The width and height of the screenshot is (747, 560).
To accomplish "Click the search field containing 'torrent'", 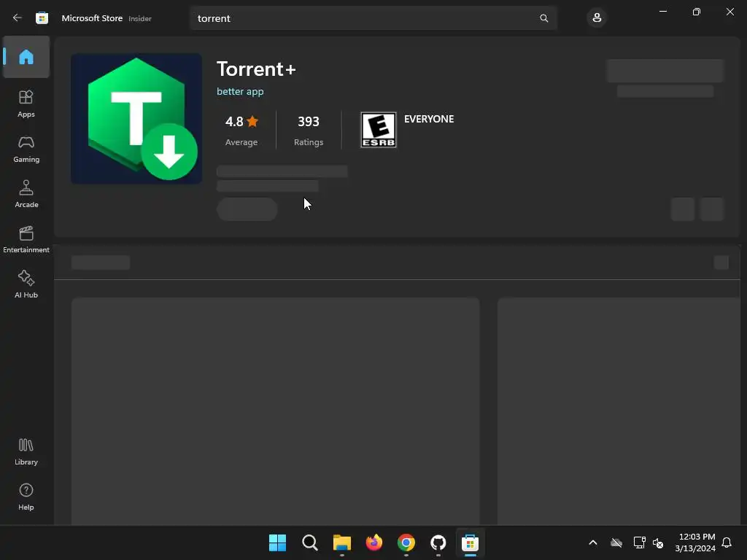I will click(373, 18).
